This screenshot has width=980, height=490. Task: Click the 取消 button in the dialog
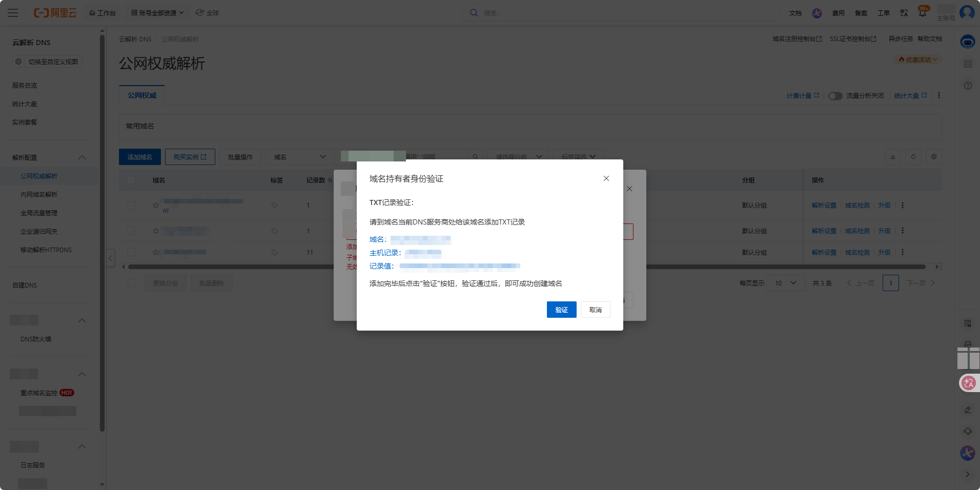(595, 310)
